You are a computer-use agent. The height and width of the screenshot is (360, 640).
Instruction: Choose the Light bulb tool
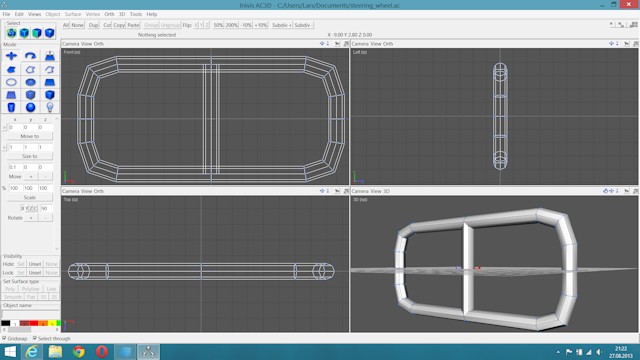(50, 107)
